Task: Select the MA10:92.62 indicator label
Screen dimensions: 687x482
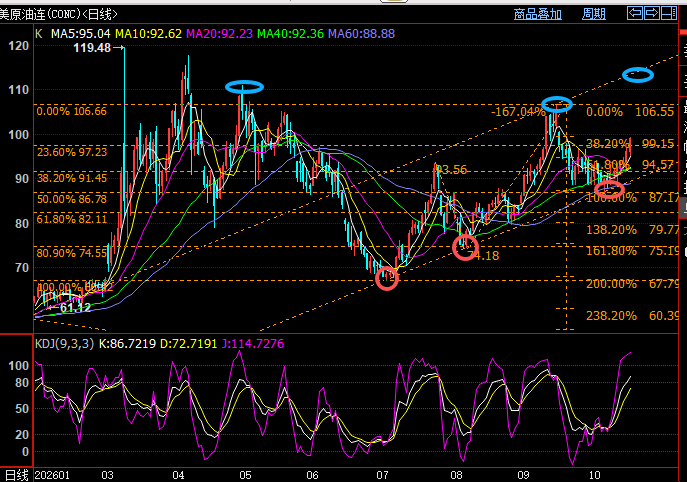Action: (148, 34)
